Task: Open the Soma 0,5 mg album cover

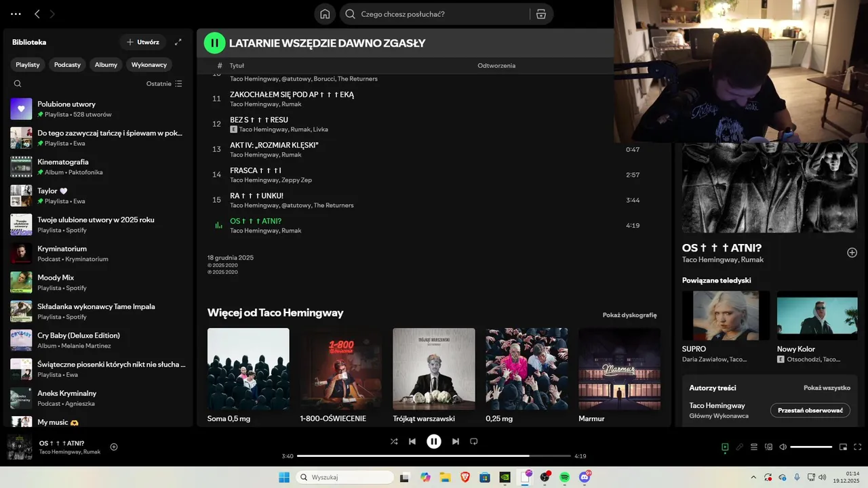Action: pos(248,369)
